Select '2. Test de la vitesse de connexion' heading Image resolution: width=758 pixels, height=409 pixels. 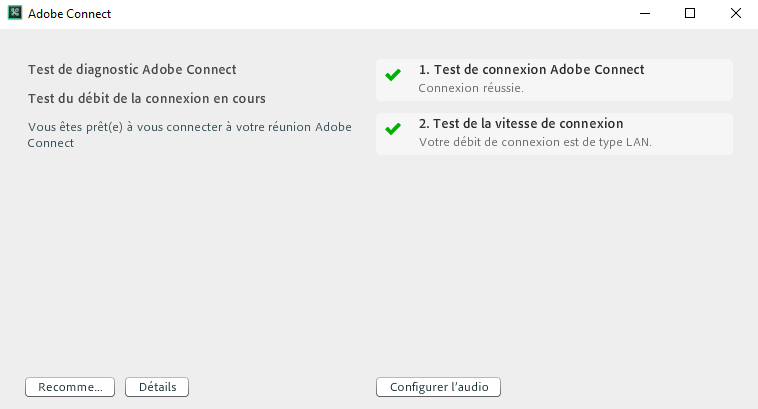[x=521, y=124]
